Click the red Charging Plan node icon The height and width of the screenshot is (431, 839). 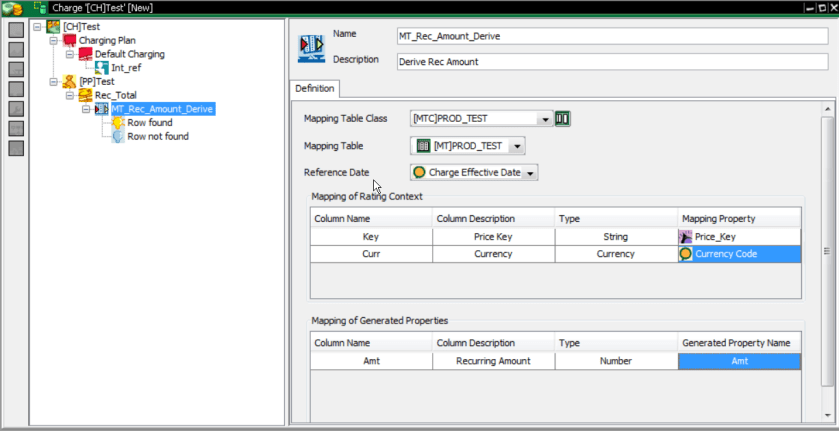pos(70,40)
